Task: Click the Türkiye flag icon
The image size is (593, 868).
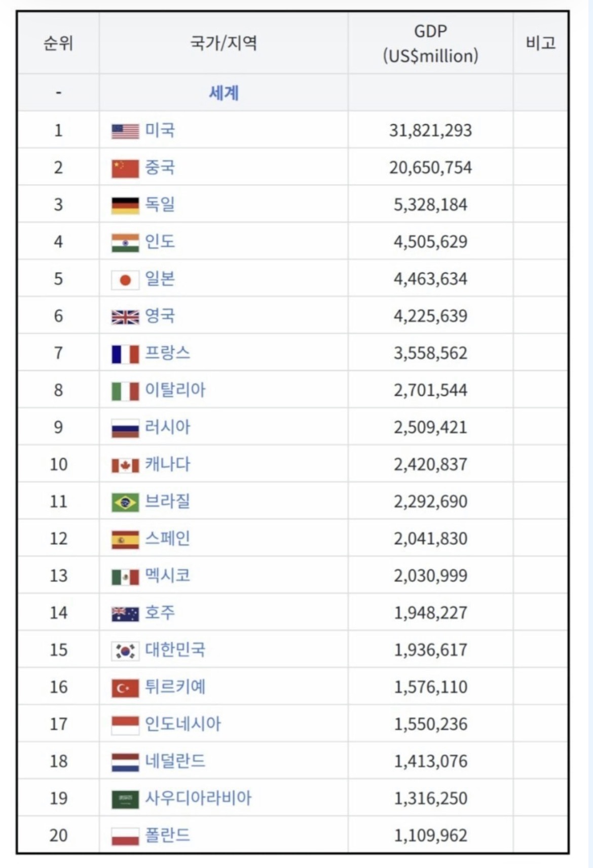Action: coord(125,688)
